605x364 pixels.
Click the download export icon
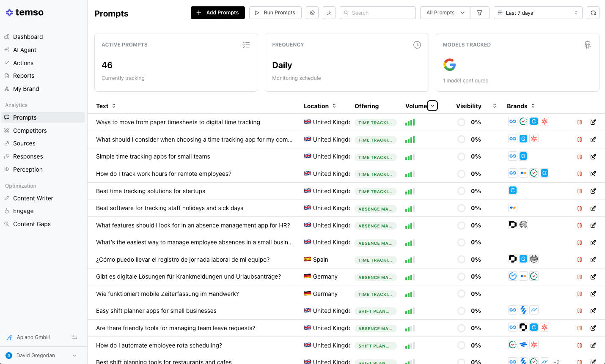tap(329, 13)
